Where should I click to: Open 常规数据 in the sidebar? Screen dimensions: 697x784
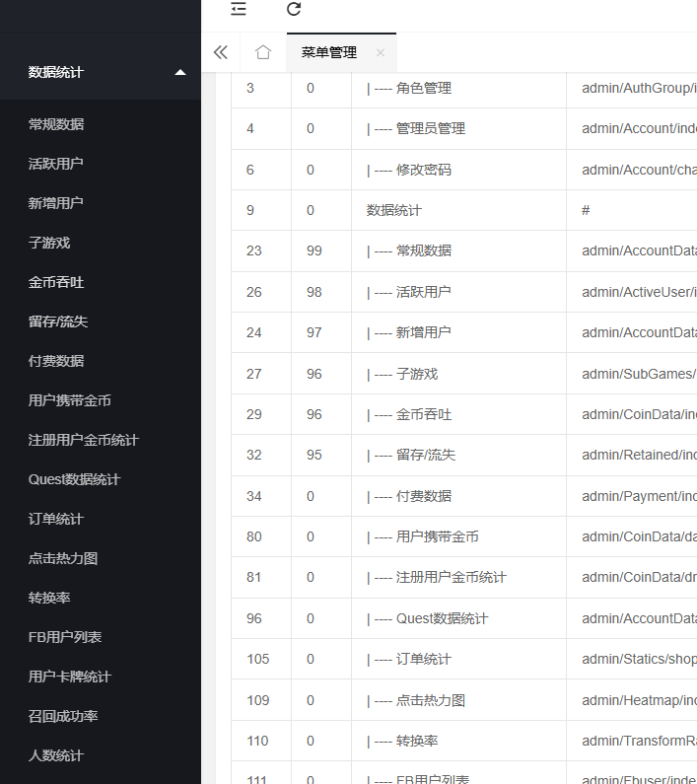56,124
